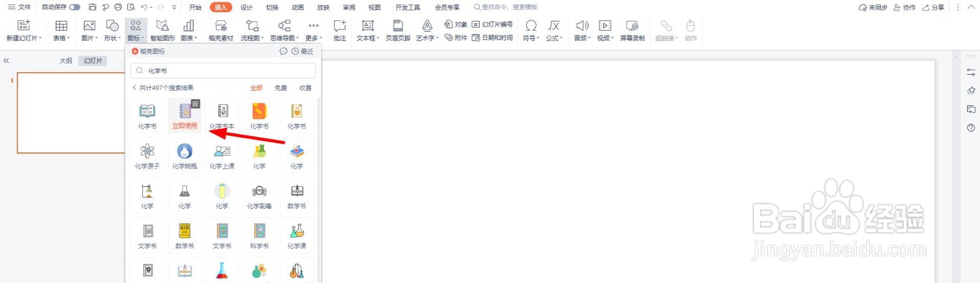The height and width of the screenshot is (283, 980).
Task: Insert 智能图形 smart graphic
Action: 162,30
